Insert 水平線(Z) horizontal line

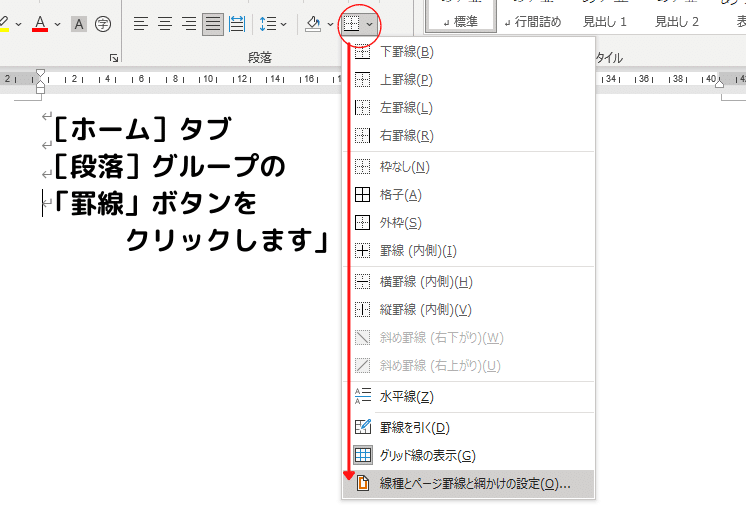469,397
